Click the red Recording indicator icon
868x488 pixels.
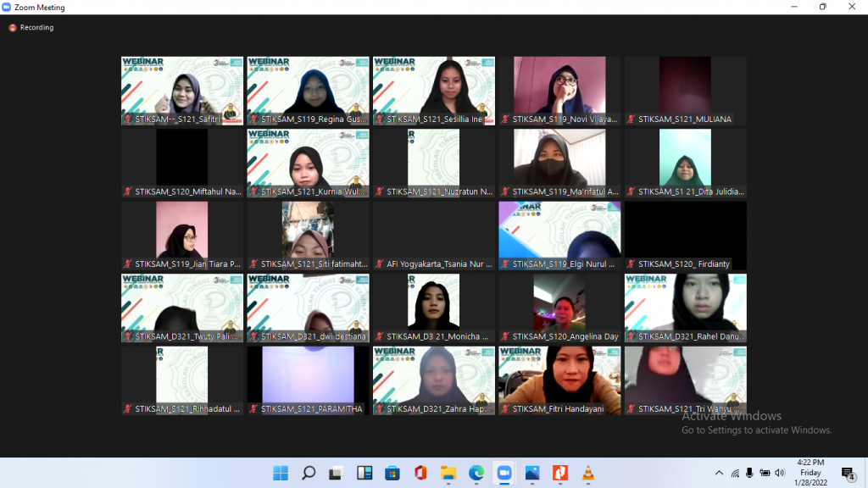(x=13, y=28)
